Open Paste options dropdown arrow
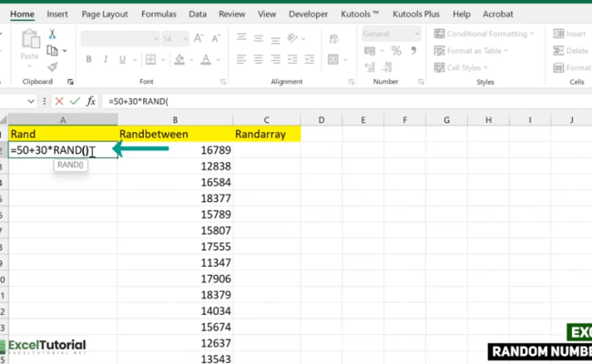 click(x=29, y=66)
